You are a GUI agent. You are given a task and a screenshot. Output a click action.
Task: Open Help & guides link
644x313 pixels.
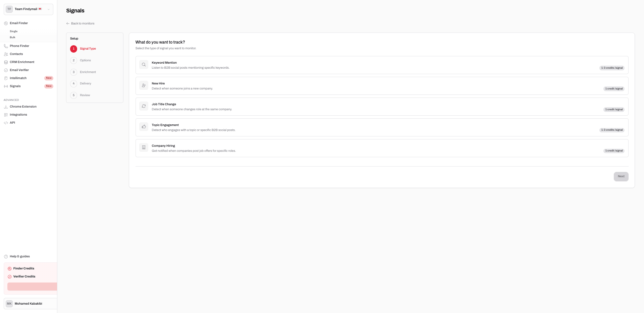20,256
